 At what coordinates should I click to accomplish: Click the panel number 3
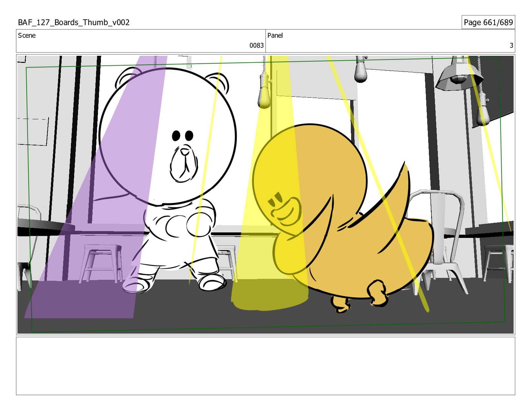pyautogui.click(x=511, y=45)
